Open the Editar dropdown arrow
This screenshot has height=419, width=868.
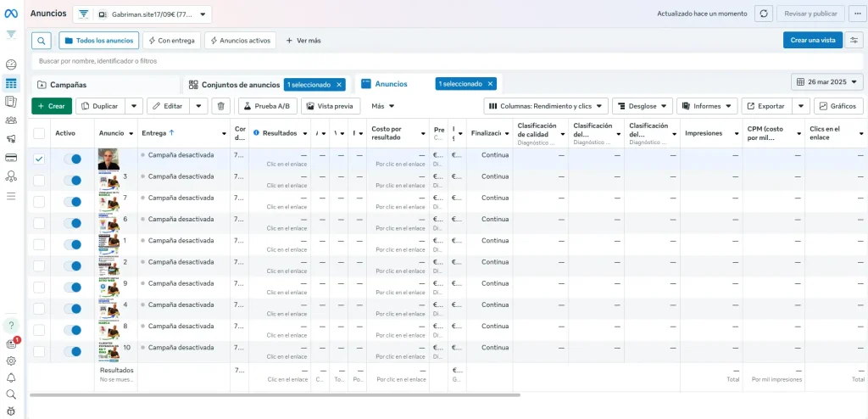198,106
